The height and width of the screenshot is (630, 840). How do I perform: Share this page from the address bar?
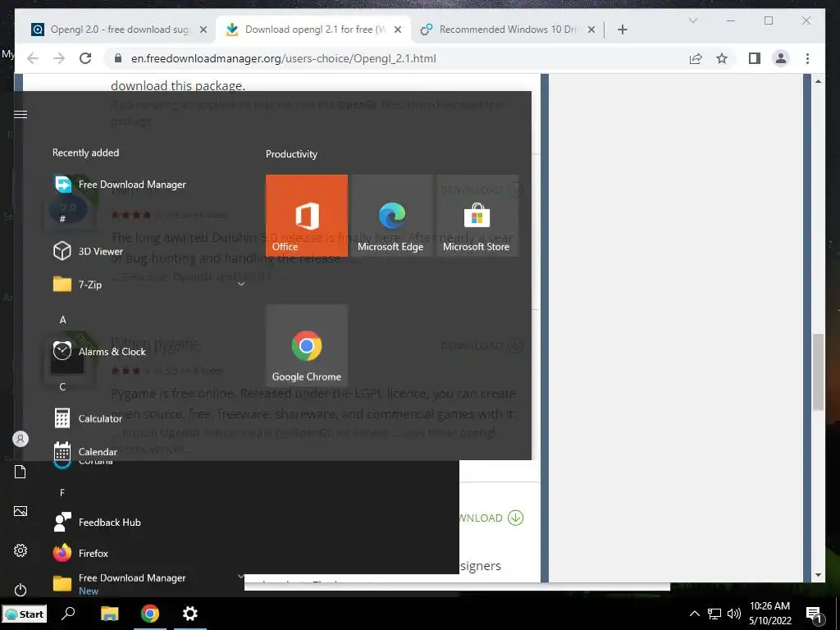point(696,58)
